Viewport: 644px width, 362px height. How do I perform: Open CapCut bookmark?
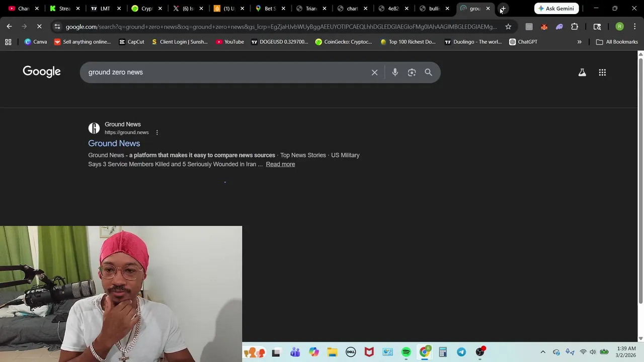tap(131, 42)
